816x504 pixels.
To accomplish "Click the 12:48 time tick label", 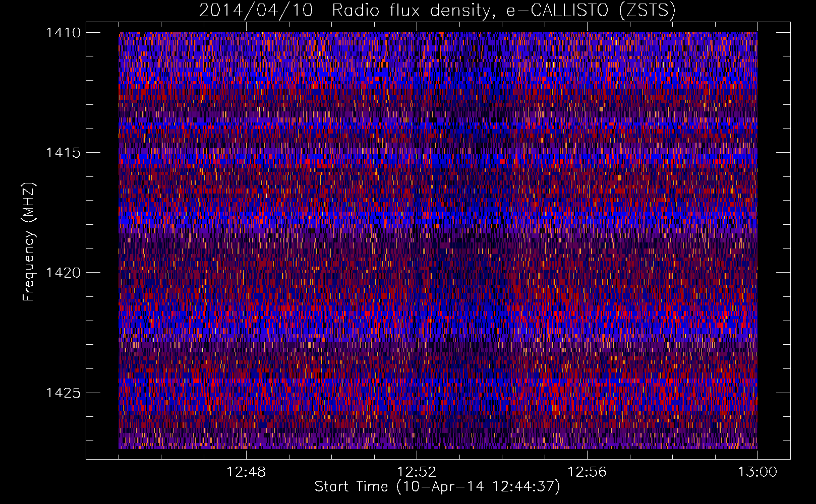I will 246,472.
